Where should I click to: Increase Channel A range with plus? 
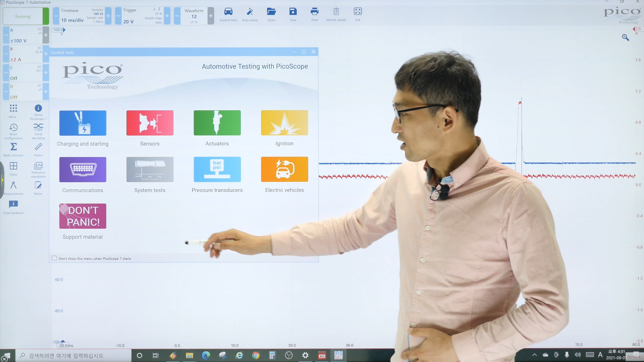click(46, 35)
